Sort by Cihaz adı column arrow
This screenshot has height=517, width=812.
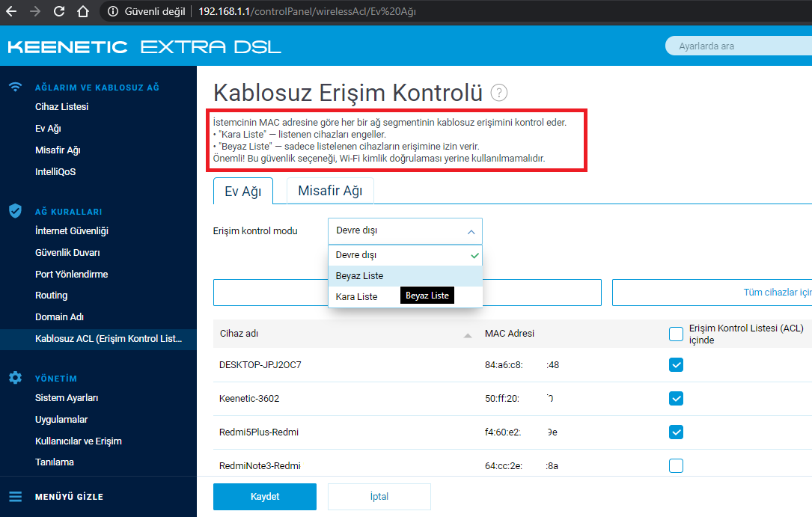click(468, 335)
